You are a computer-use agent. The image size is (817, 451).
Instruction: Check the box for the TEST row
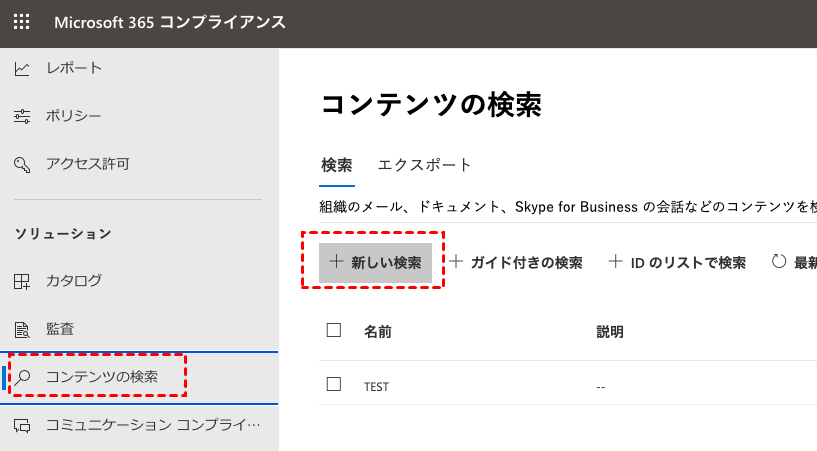pos(334,384)
